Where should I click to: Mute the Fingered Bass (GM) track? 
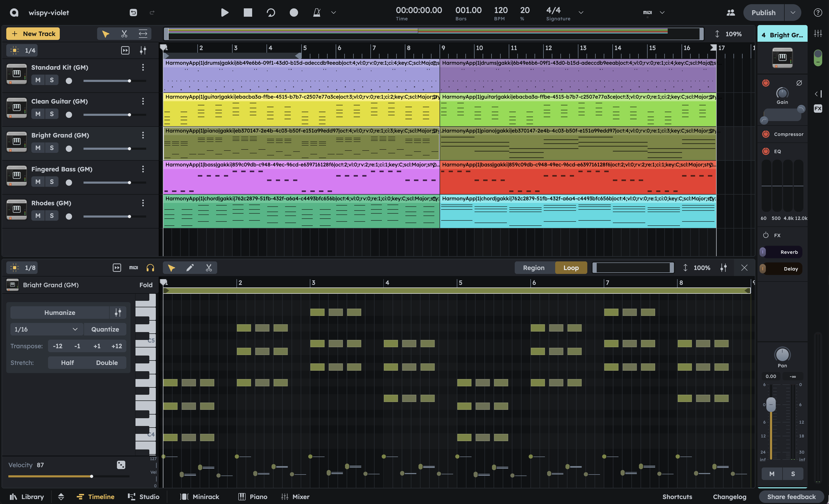[38, 182]
